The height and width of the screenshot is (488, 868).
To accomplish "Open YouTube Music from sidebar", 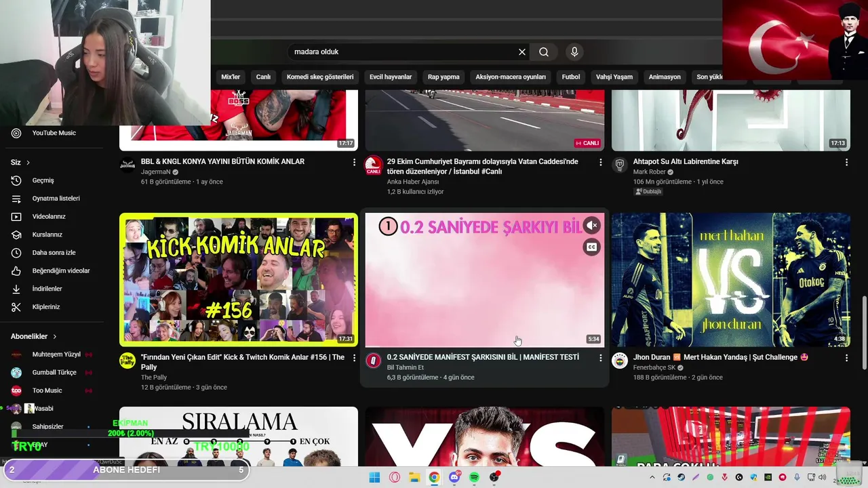I will click(x=54, y=133).
